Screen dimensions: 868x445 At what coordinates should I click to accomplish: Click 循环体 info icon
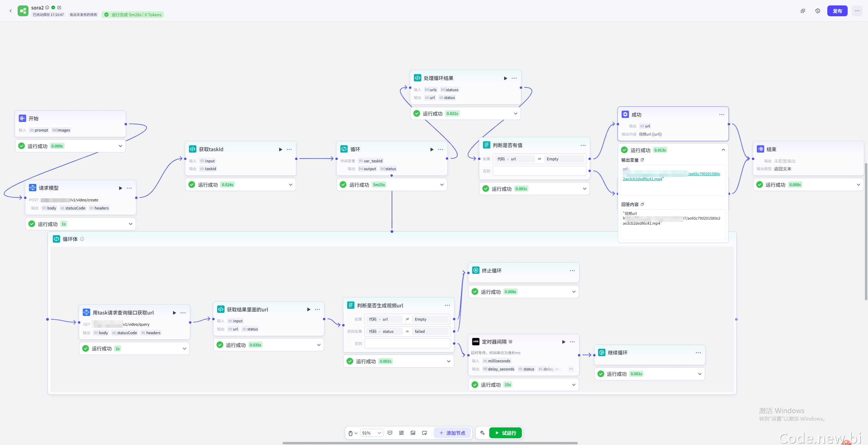(82, 239)
